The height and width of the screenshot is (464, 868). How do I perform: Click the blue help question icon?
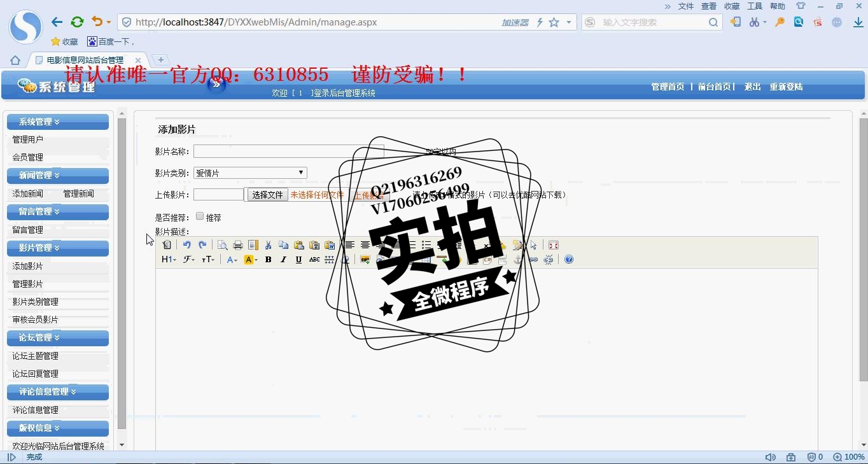(569, 259)
